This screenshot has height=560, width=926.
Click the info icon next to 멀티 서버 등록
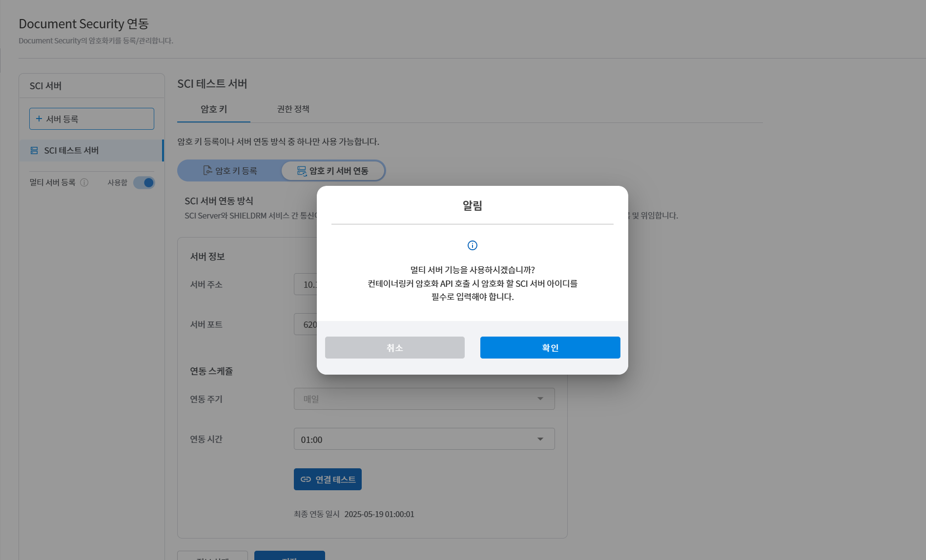tap(84, 182)
